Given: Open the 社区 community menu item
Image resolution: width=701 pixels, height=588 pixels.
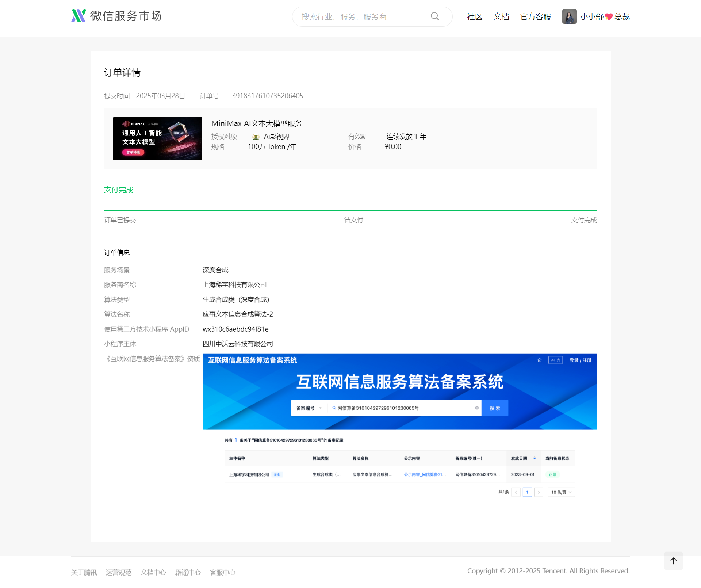Looking at the screenshot, I should pyautogui.click(x=475, y=16).
